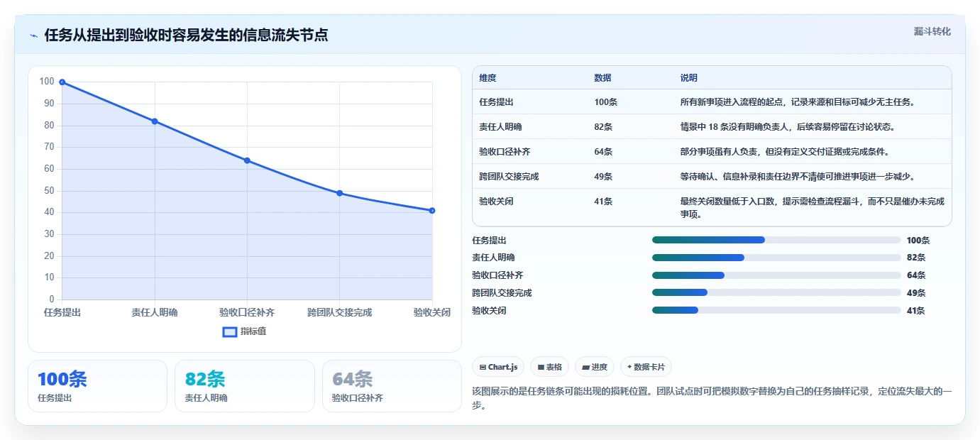This screenshot has width=980, height=440.
Task: Click the chart point at 验收口径补齐 (64)
Action: (247, 160)
